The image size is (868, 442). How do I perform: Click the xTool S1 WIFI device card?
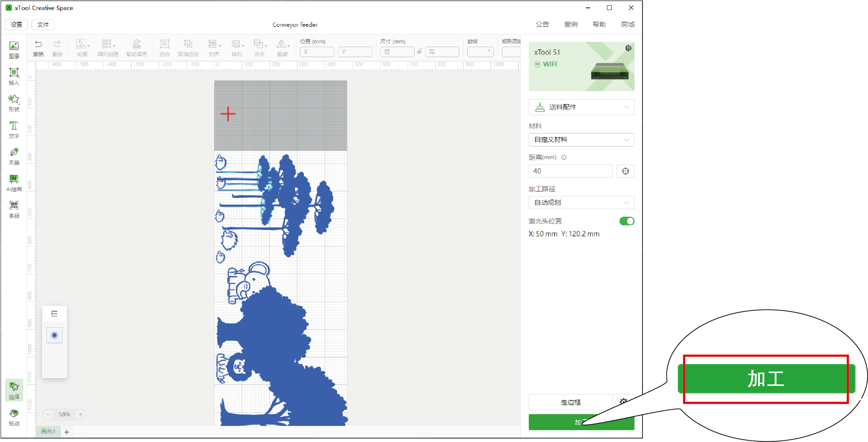581,66
